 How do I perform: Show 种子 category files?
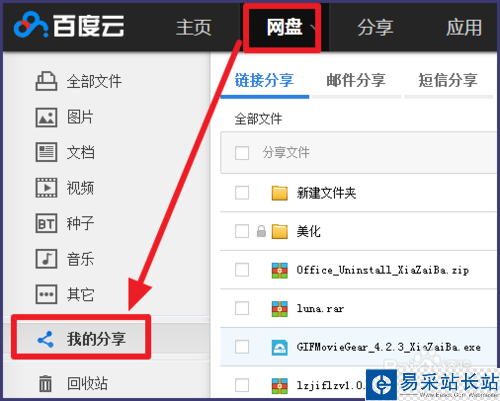(x=80, y=223)
